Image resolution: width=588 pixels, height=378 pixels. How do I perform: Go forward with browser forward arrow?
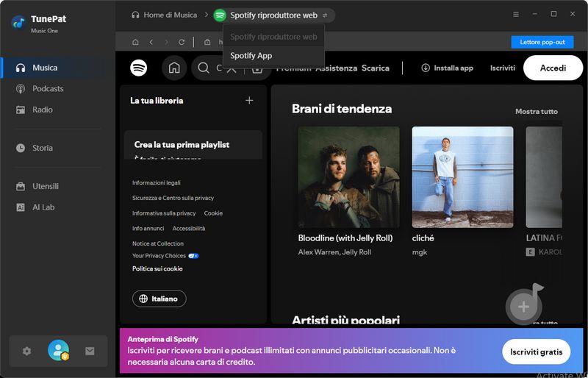pos(167,42)
